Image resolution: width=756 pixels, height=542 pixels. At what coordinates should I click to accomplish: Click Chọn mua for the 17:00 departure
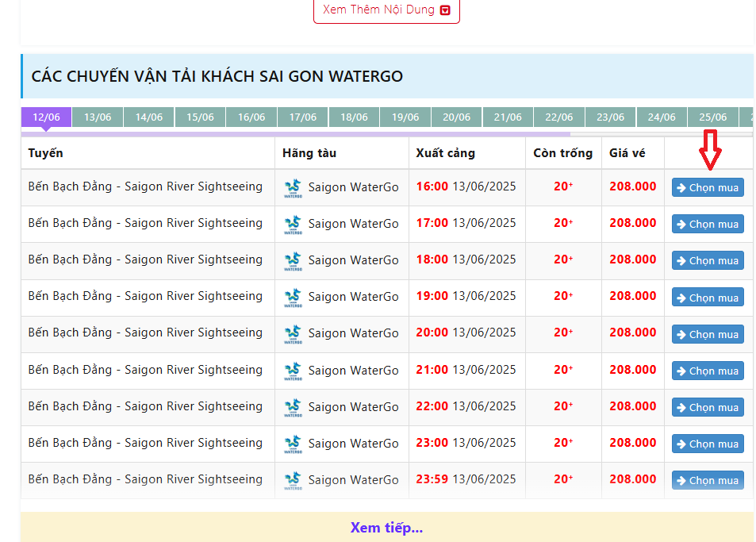[x=708, y=225]
